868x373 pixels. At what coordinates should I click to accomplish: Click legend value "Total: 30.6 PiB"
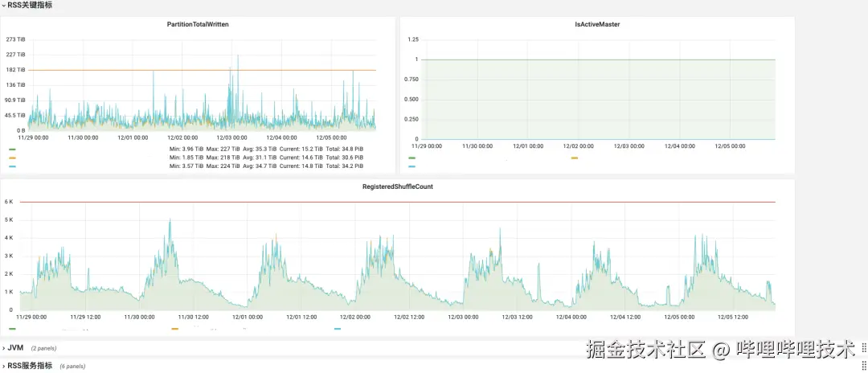[x=344, y=158]
